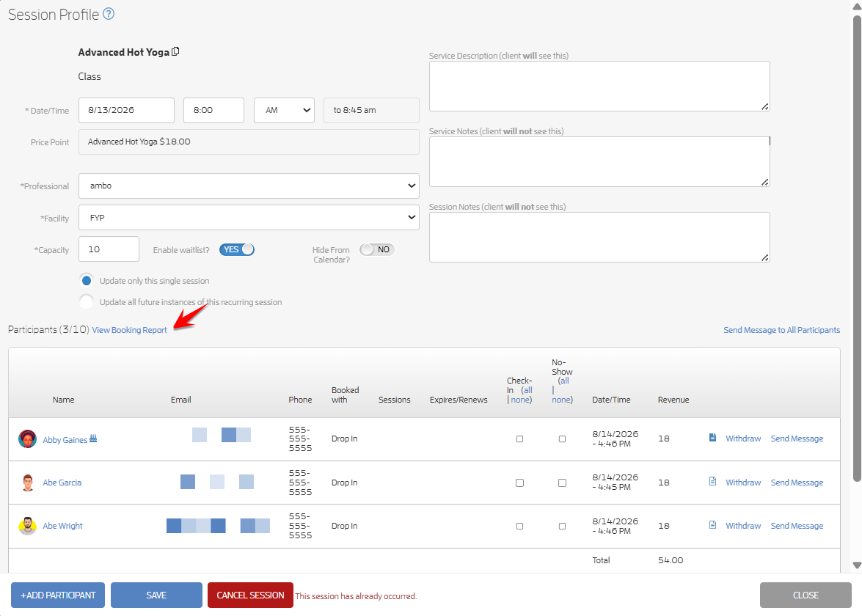The height and width of the screenshot is (616, 862).
Task: Select Update all future instances option
Action: tap(87, 301)
